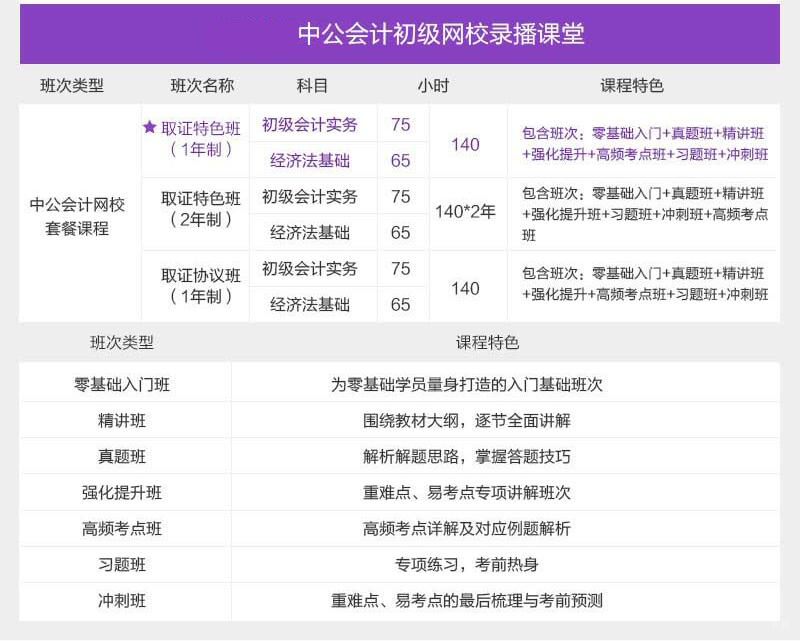801x641 pixels.
Task: Click 高频考点详解及对应例题解析 description
Action: (x=467, y=528)
